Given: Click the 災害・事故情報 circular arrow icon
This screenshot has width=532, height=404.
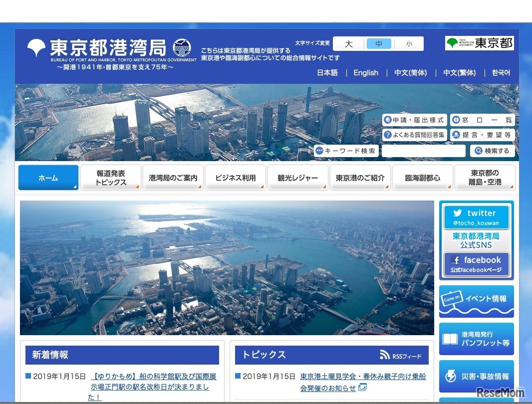Looking at the screenshot, I should click(x=450, y=376).
